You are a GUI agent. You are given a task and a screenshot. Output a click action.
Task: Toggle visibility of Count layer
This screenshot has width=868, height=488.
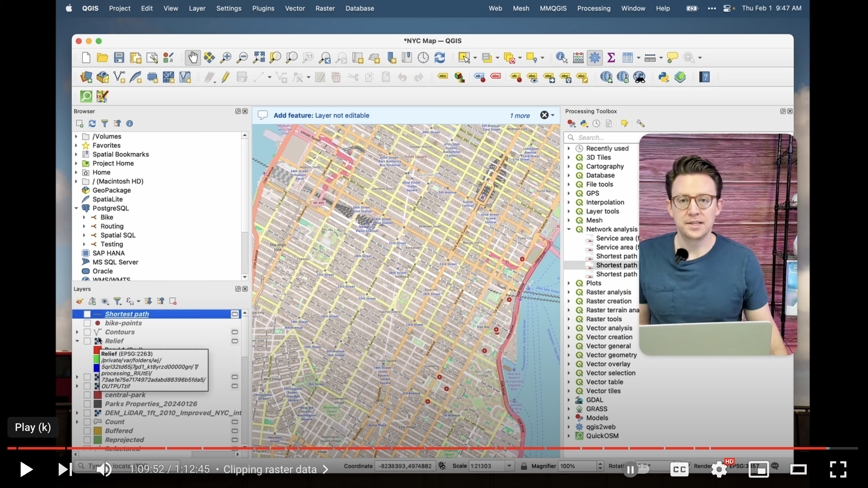pyautogui.click(x=87, y=422)
